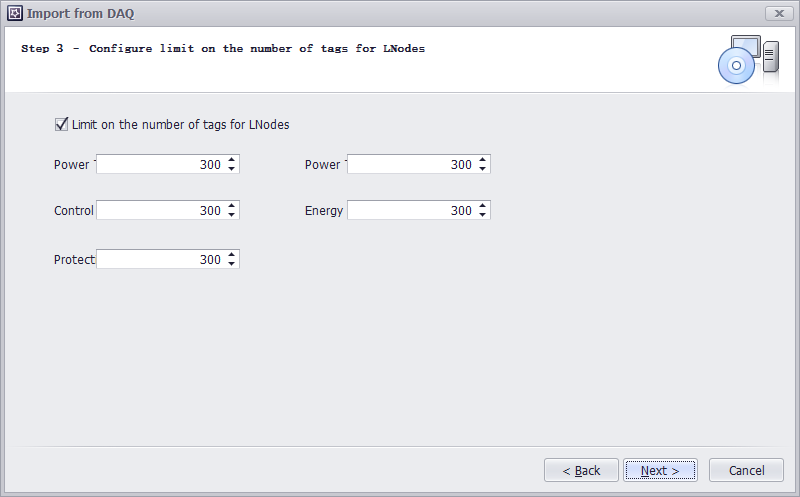The height and width of the screenshot is (497, 800).
Task: Raise the Protect limit with up arrow
Action: coord(232,254)
